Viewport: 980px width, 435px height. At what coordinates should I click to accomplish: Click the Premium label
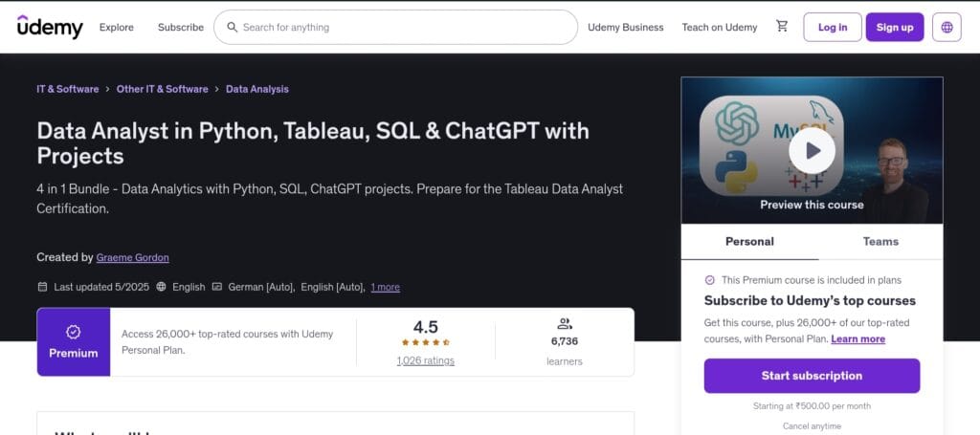[x=73, y=353]
